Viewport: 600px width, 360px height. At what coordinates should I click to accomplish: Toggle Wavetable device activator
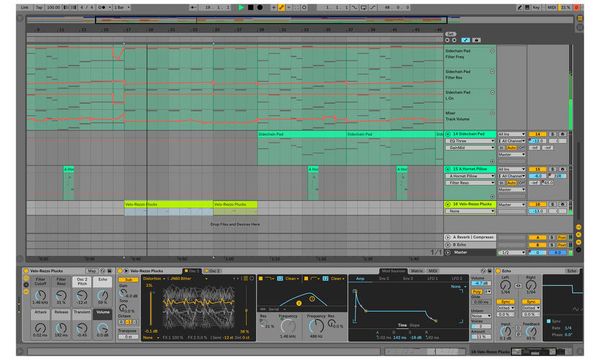120,271
